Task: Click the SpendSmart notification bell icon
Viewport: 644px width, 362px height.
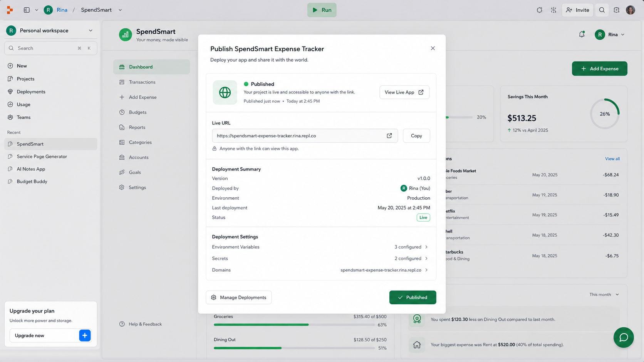Action: click(582, 34)
